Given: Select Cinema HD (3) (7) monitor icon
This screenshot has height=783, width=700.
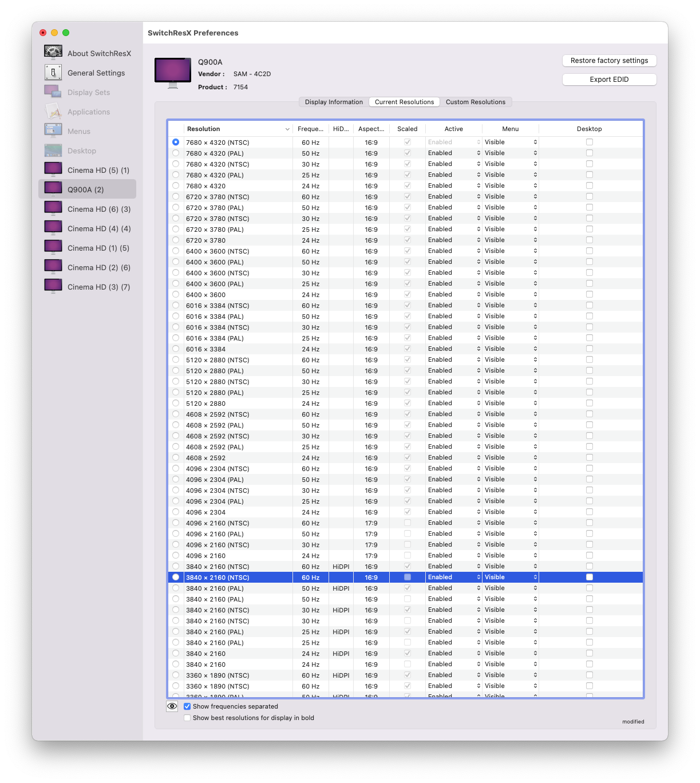Looking at the screenshot, I should point(53,286).
